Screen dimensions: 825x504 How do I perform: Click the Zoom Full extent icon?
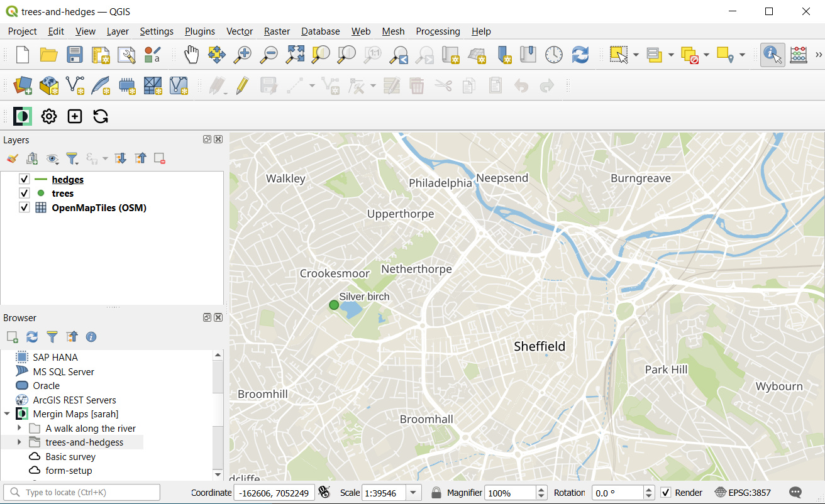294,55
